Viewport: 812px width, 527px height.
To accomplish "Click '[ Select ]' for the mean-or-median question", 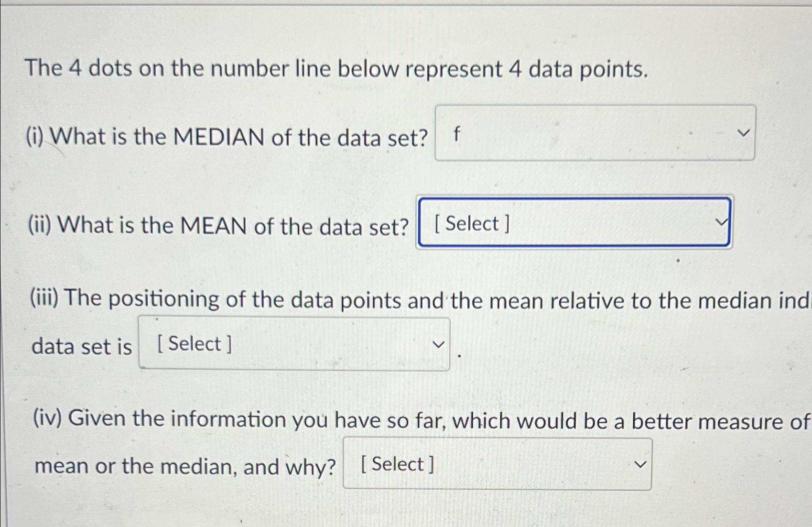I will (399, 463).
